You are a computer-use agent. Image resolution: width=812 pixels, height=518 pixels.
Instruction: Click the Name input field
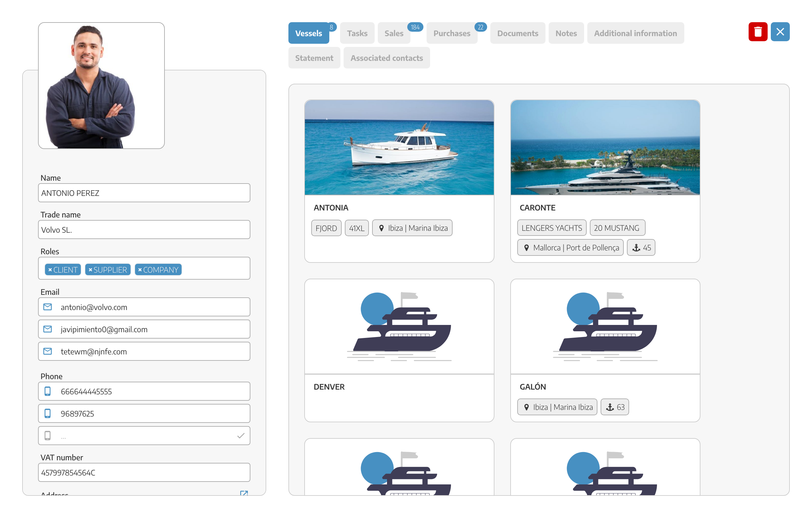[144, 193]
